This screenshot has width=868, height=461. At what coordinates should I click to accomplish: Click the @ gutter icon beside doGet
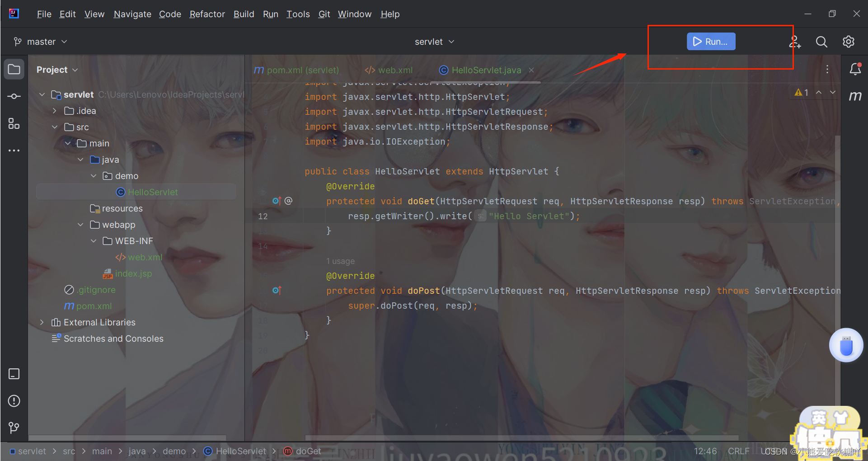288,200
